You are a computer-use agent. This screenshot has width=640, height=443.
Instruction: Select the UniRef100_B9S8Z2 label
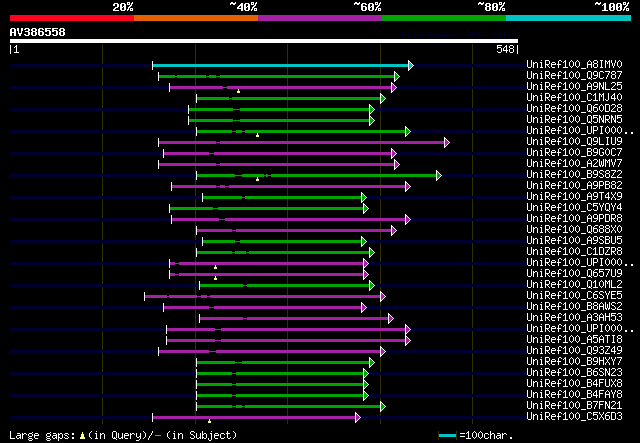point(574,175)
